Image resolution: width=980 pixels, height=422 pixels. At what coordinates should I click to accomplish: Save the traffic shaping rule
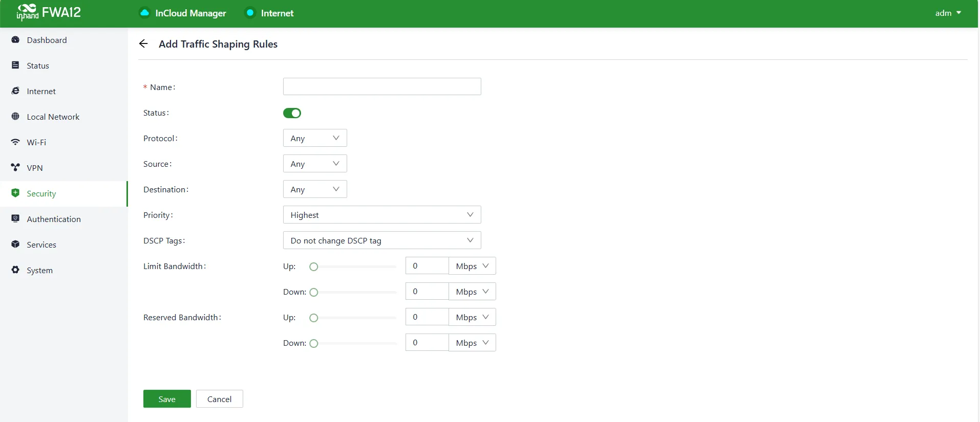(x=167, y=399)
